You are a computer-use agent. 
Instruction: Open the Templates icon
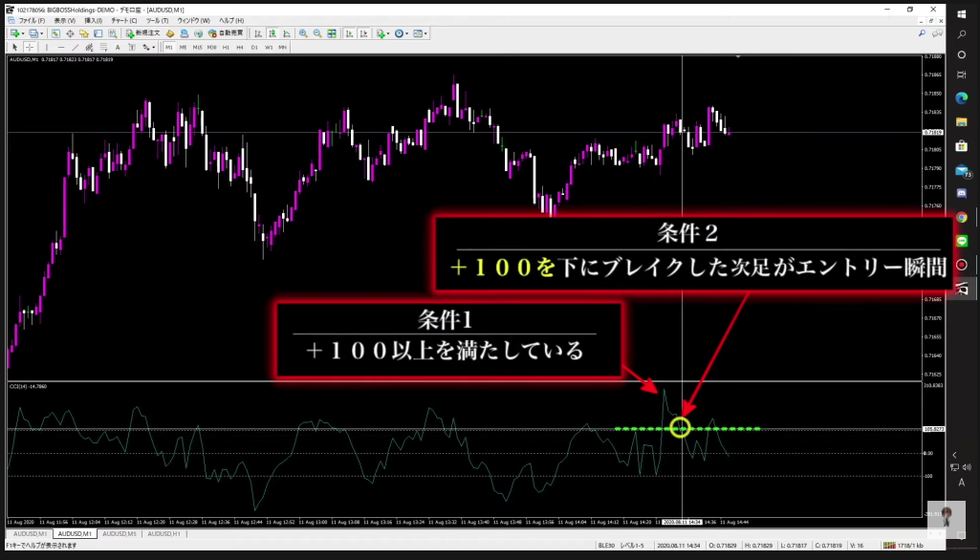pyautogui.click(x=418, y=33)
